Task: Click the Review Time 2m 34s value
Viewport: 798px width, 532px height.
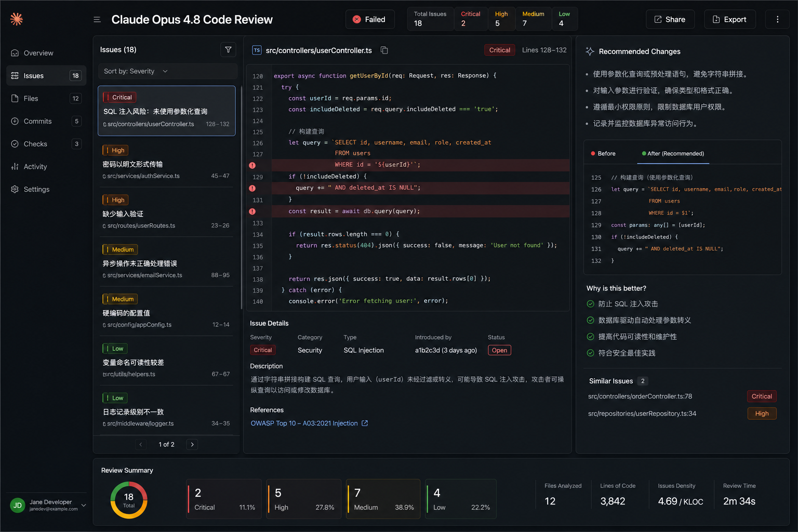Action: pyautogui.click(x=739, y=501)
